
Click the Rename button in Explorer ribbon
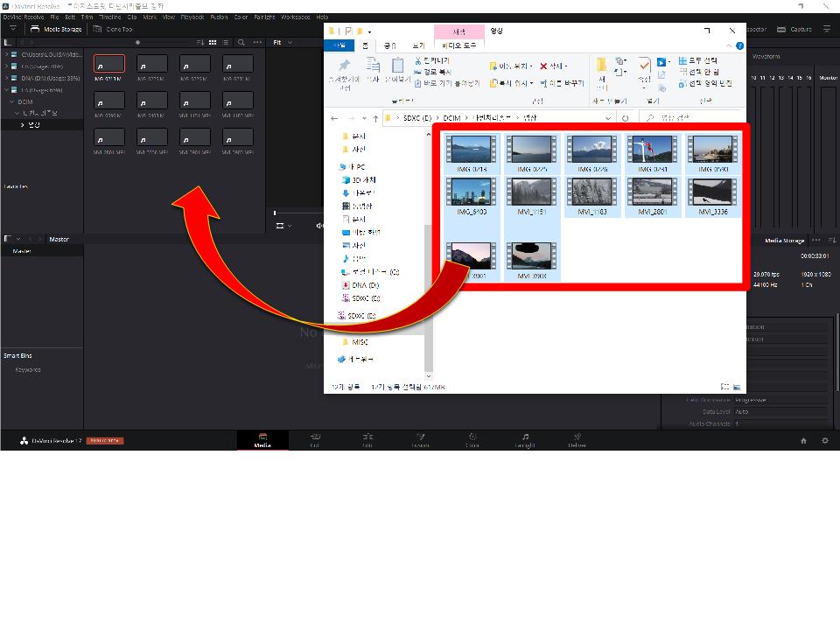(x=562, y=83)
